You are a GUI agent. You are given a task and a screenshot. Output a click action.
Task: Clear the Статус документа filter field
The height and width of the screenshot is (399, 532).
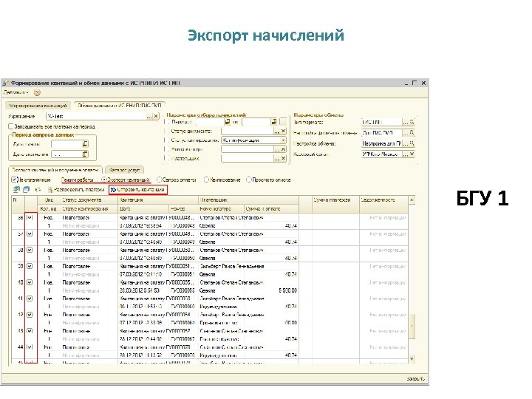(x=283, y=131)
